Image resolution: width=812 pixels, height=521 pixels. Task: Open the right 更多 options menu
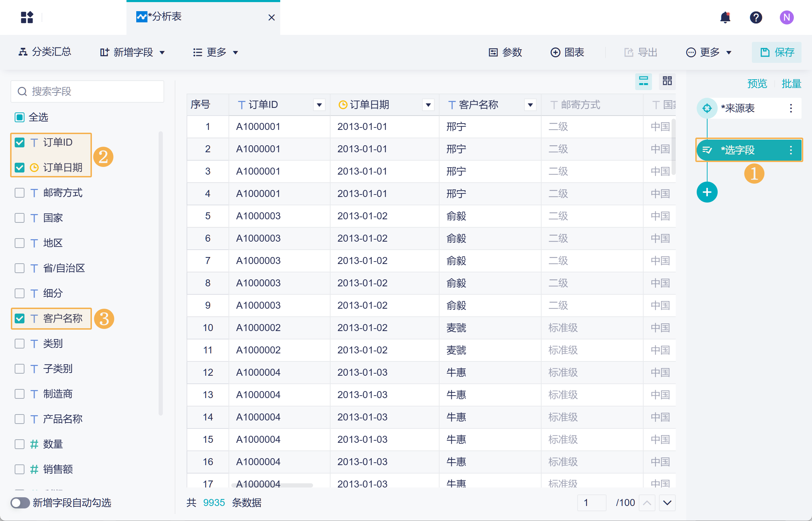pos(709,52)
